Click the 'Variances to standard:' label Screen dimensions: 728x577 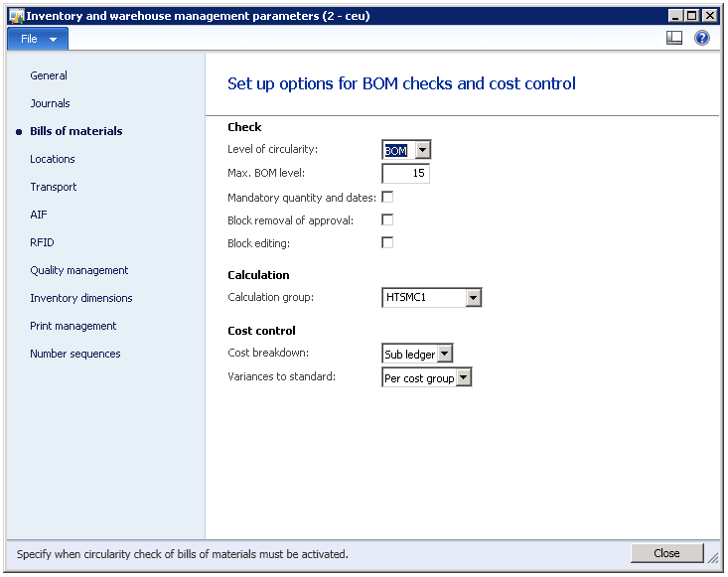click(x=281, y=376)
